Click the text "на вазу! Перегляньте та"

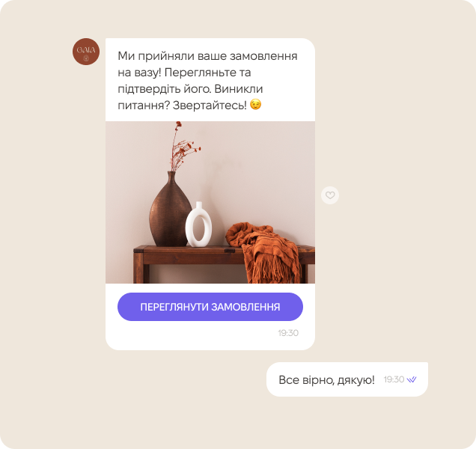point(184,73)
